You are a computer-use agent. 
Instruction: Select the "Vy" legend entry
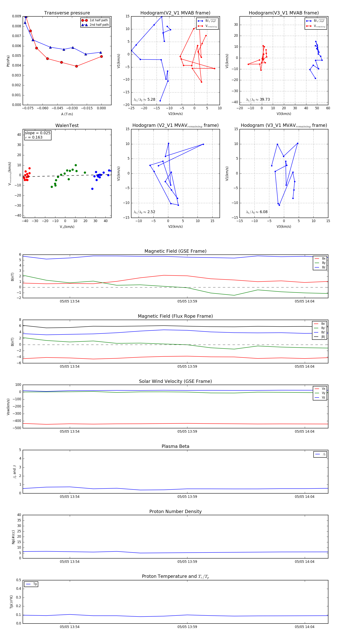tap(320, 393)
